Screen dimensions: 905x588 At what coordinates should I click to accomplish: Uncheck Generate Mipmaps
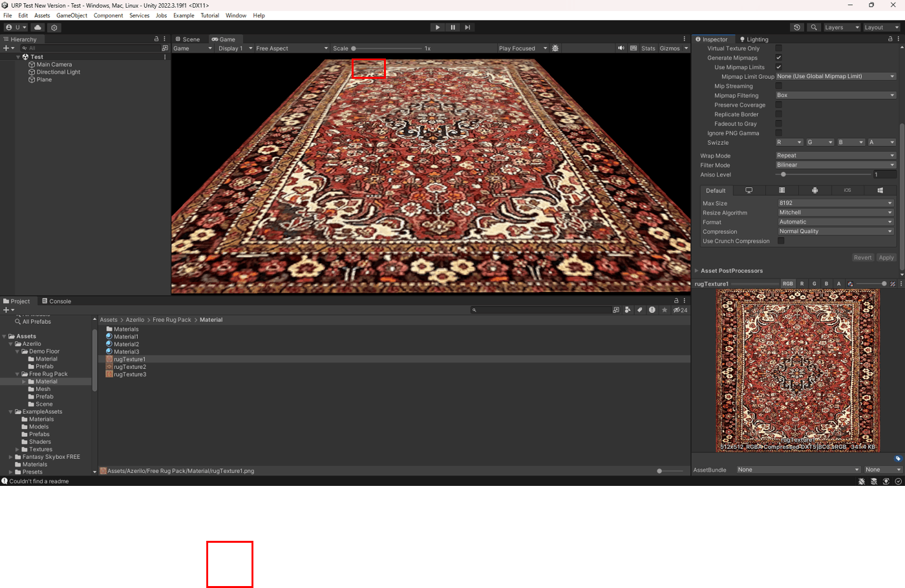779,58
